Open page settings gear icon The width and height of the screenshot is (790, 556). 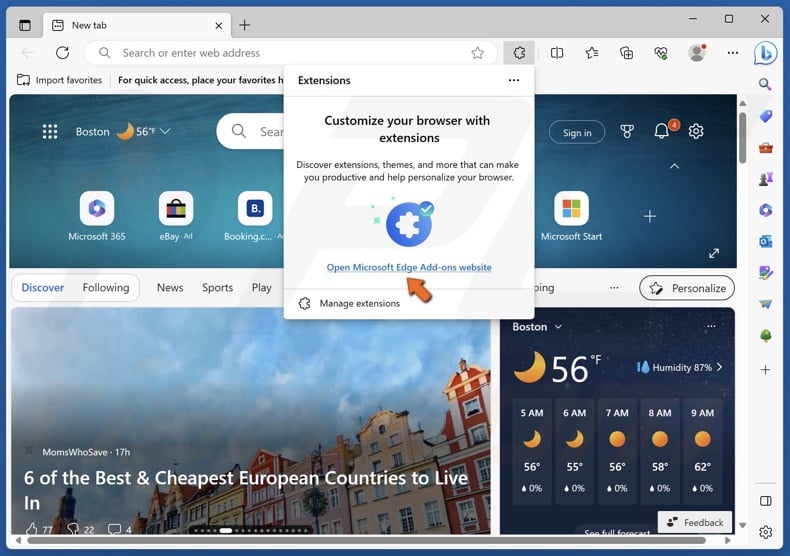click(x=696, y=131)
